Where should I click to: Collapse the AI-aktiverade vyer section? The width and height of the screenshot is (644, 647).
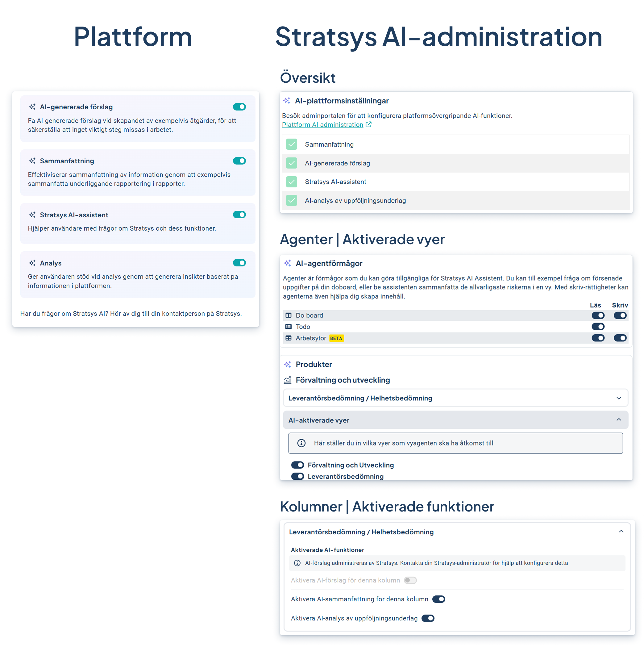click(x=619, y=420)
